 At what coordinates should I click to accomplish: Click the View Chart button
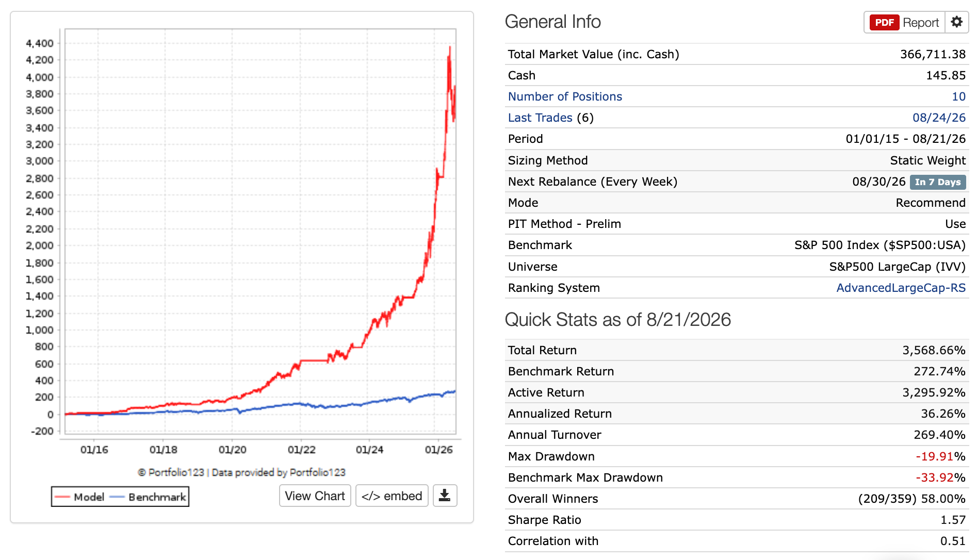click(315, 496)
